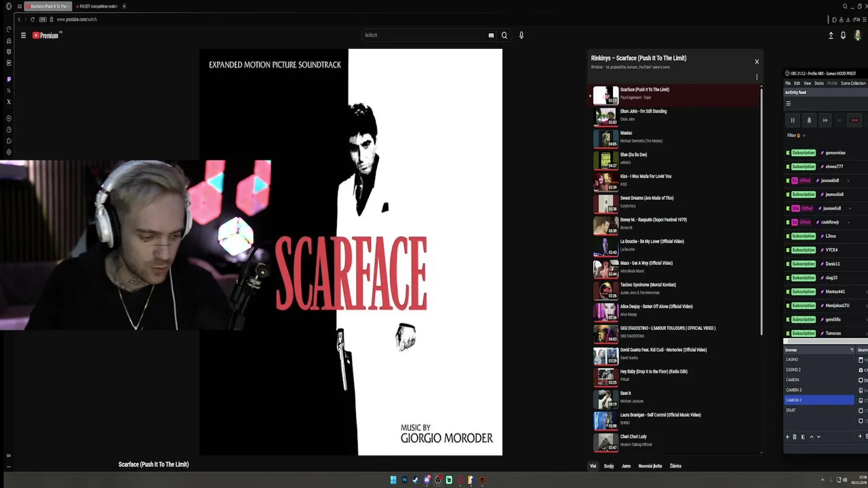Select the Visi filter chip
Viewport: 868px width, 488px height.
click(593, 466)
